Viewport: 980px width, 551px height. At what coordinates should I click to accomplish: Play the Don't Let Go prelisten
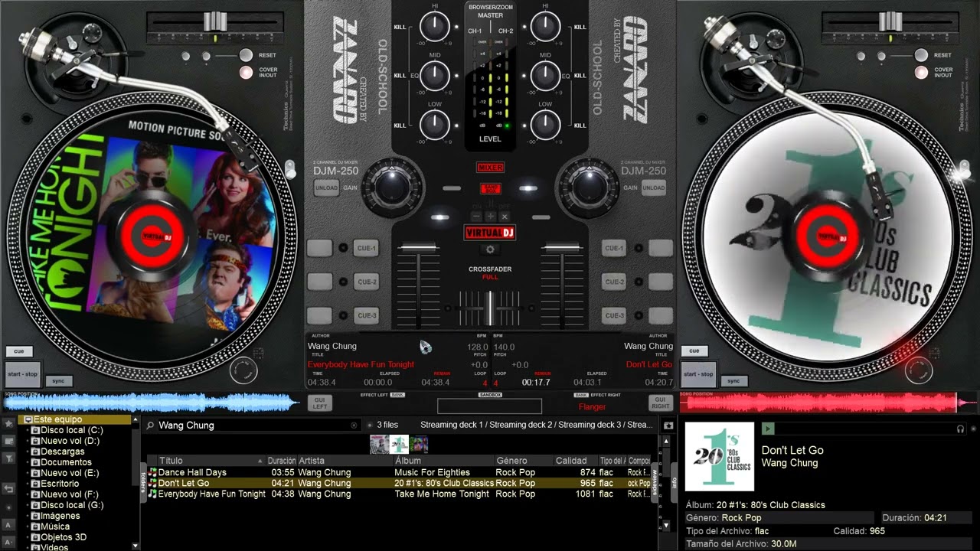point(768,429)
